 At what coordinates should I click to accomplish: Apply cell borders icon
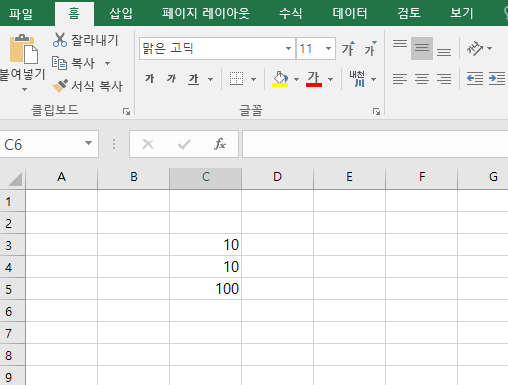(x=236, y=79)
